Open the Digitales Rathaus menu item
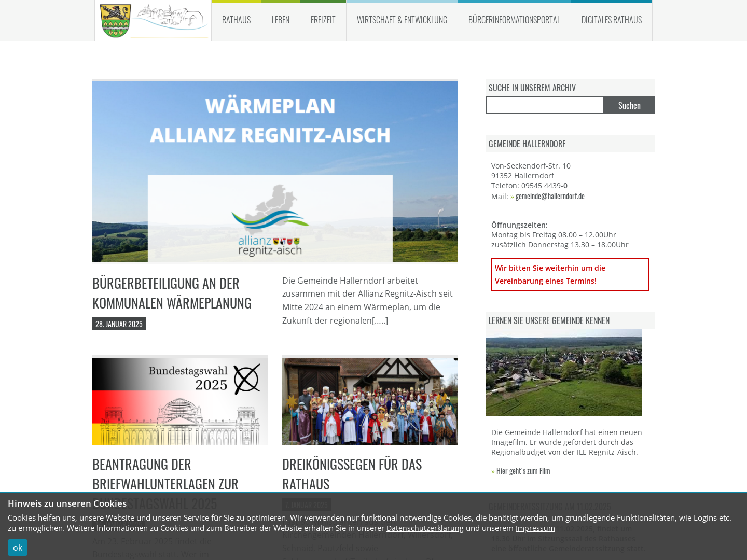This screenshot has height=560, width=747. 612,20
